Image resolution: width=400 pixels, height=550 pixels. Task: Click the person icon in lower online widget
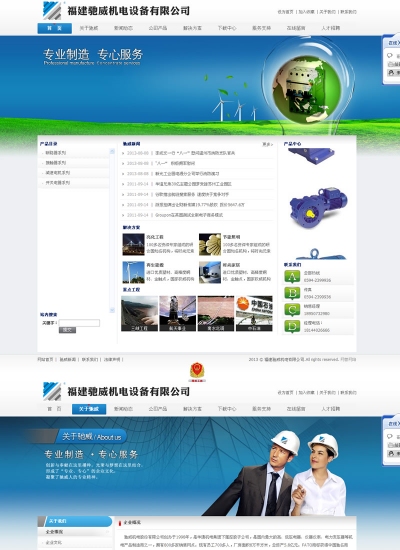(x=391, y=453)
